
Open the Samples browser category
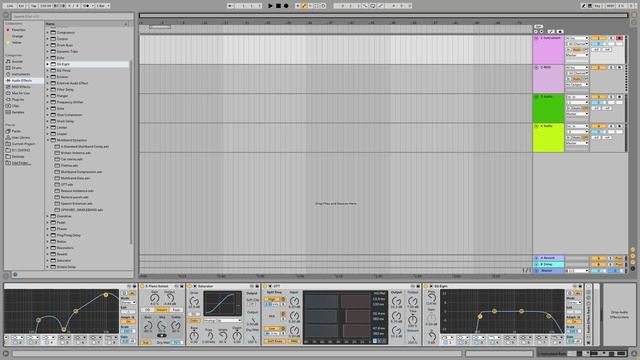(18, 112)
